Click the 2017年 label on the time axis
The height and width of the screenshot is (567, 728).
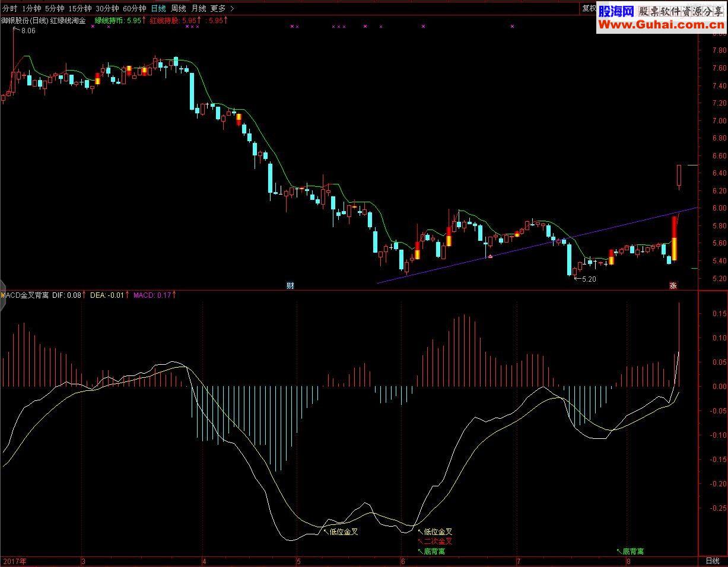pyautogui.click(x=15, y=561)
